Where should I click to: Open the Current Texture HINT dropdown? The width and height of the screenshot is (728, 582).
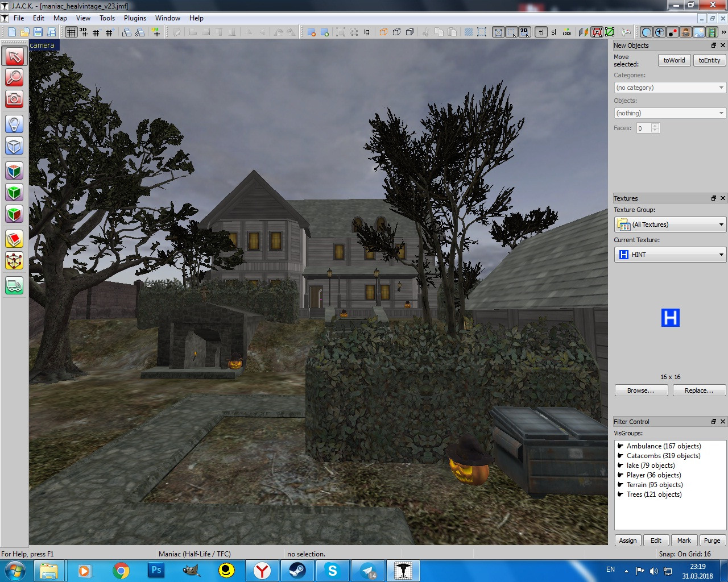click(670, 255)
